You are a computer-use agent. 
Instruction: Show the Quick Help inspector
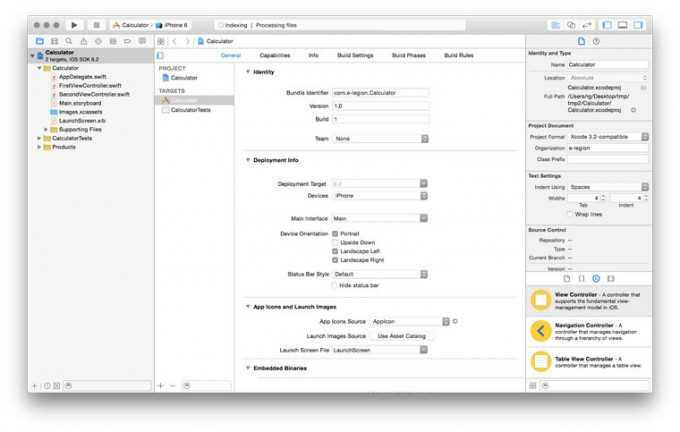pos(596,41)
